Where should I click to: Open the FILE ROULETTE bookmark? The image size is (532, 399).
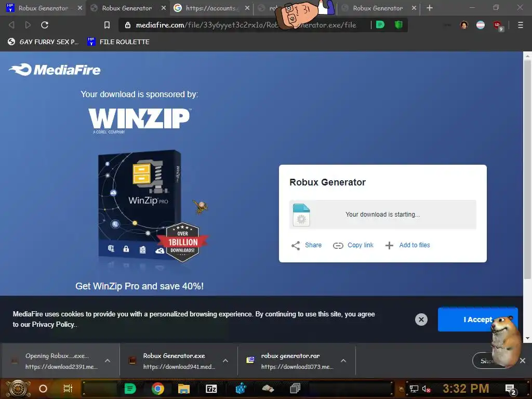click(118, 42)
